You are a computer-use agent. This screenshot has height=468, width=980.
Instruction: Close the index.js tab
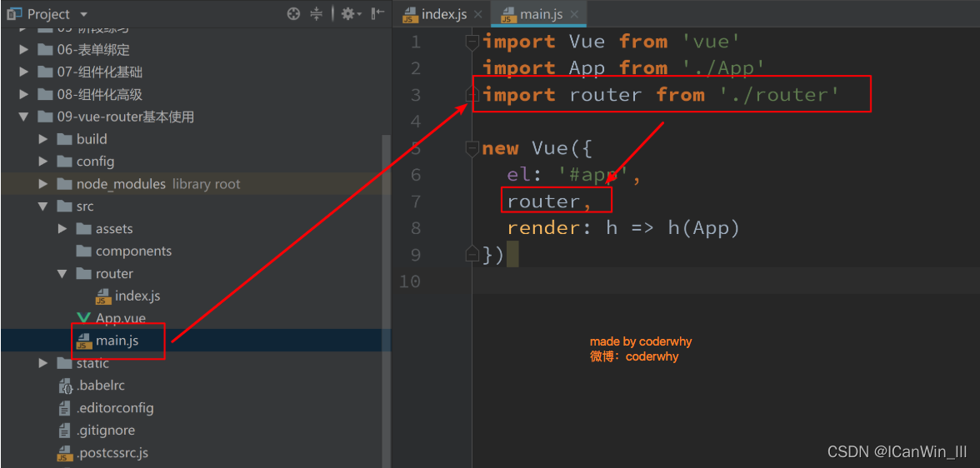click(478, 14)
